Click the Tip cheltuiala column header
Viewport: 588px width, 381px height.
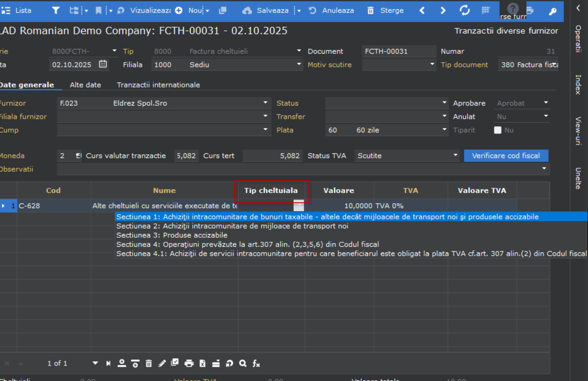click(271, 190)
